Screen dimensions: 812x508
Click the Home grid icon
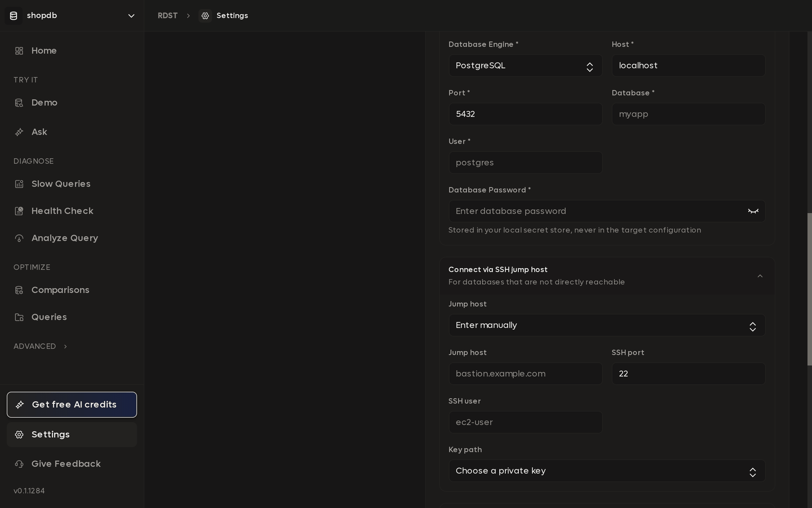(x=19, y=51)
